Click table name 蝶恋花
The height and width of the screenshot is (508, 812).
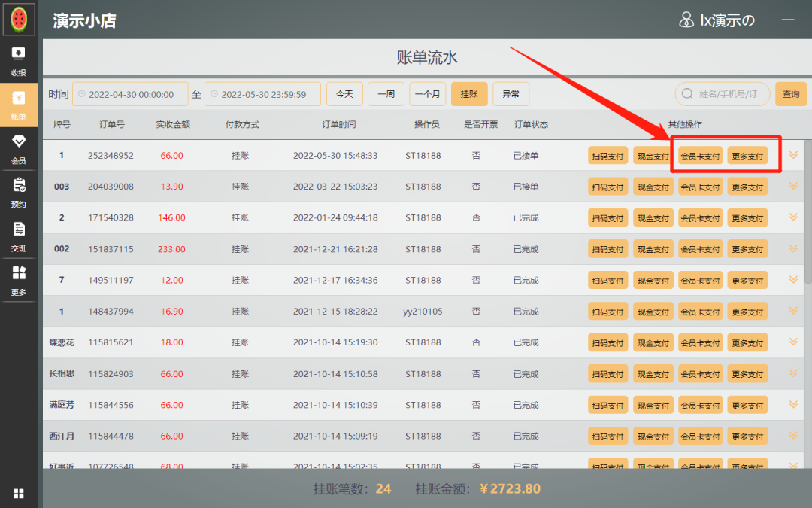coord(62,342)
